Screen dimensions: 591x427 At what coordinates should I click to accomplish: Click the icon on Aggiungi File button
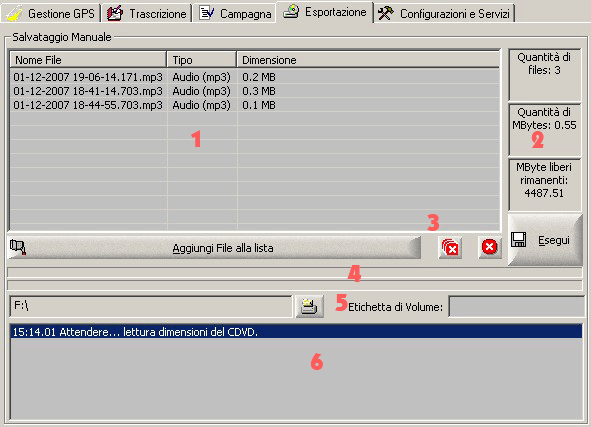pyautogui.click(x=18, y=247)
